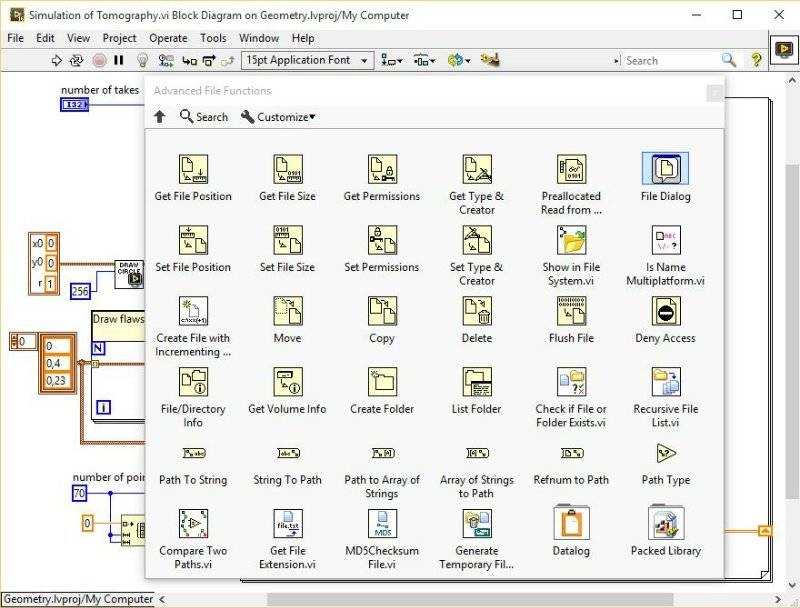Select the Get File Size function

pos(288,169)
